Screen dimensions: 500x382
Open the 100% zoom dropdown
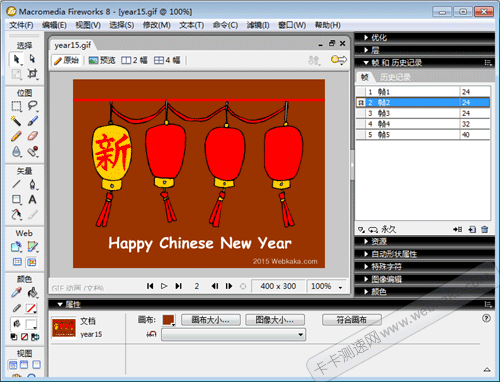(340, 287)
